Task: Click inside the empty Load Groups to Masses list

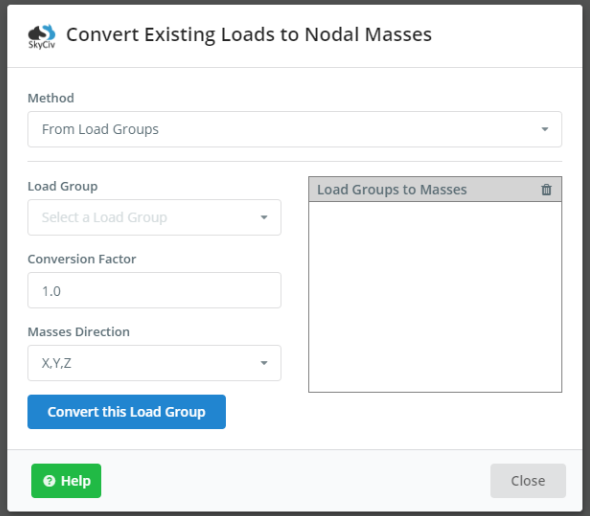Action: [x=435, y=297]
